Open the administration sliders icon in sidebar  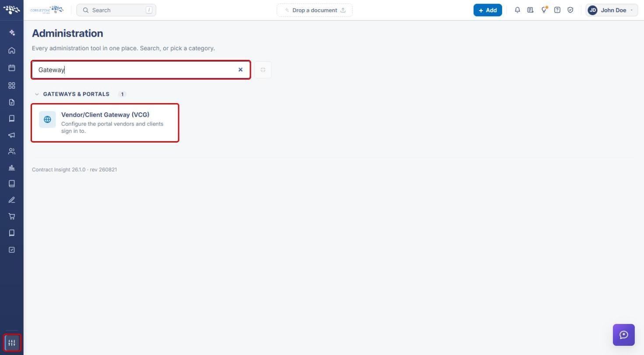[12, 343]
